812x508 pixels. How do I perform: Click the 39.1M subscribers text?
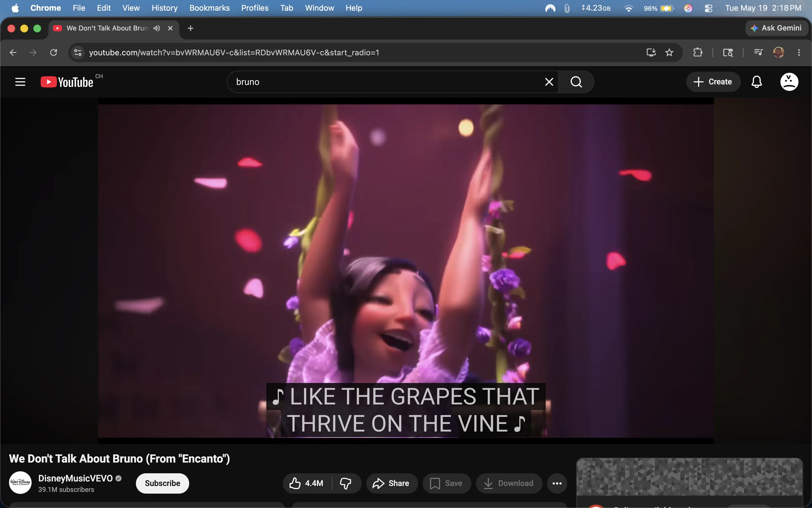pos(66,490)
